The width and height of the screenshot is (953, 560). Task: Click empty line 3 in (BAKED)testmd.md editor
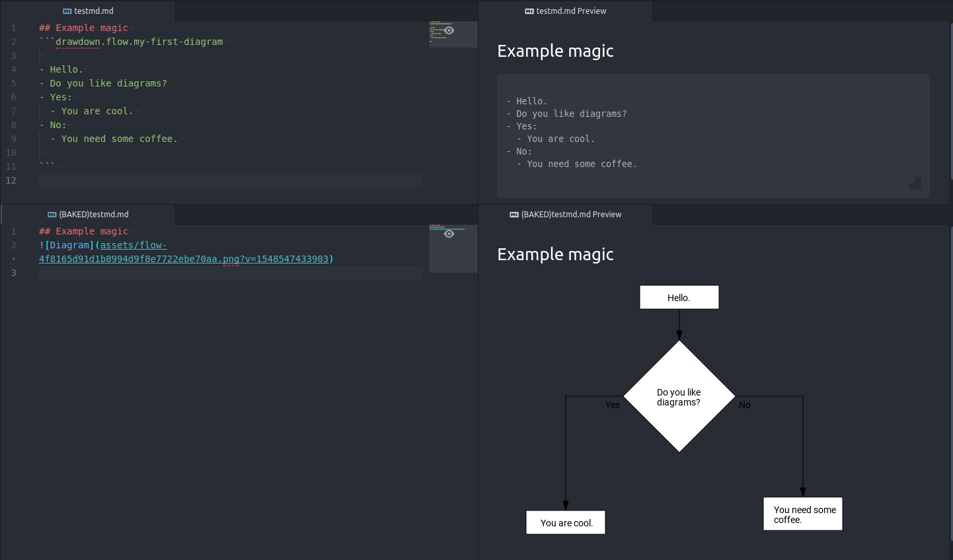pyautogui.click(x=231, y=273)
